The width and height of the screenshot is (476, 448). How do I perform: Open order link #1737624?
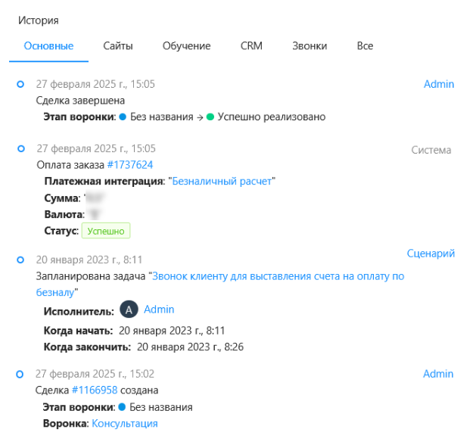pos(130,164)
